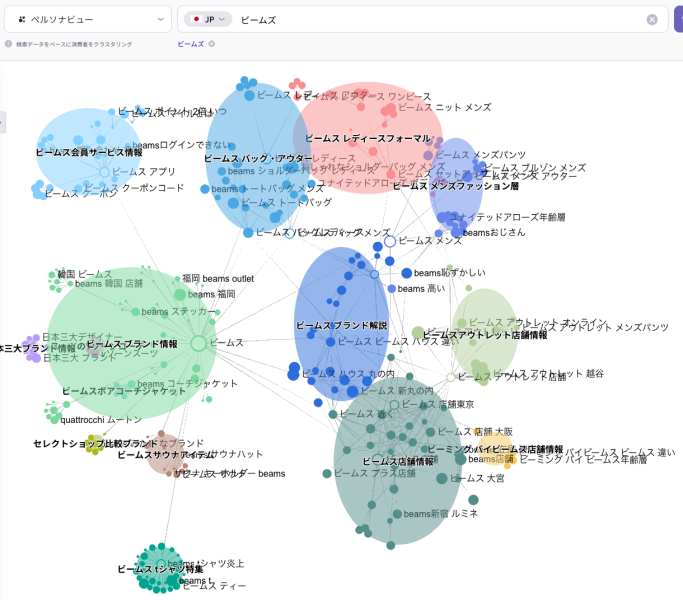Click the ビームス 新丸の内 node

[352, 391]
